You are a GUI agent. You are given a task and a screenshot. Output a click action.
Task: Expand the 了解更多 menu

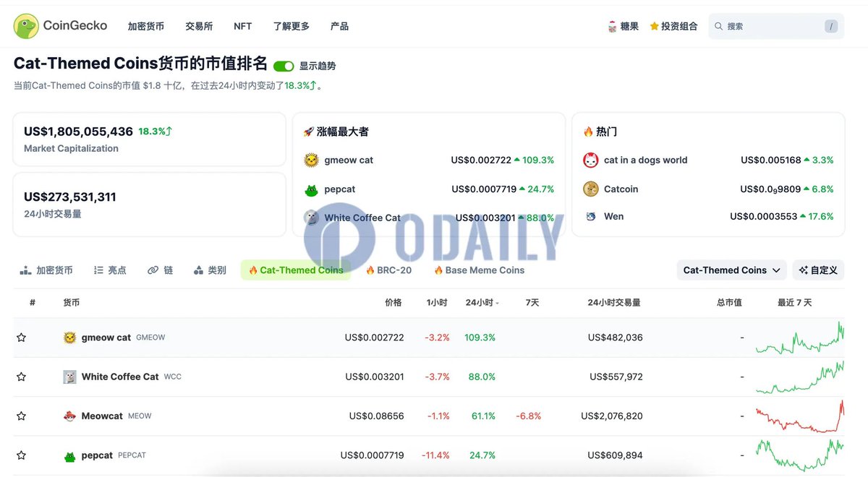[x=291, y=25]
